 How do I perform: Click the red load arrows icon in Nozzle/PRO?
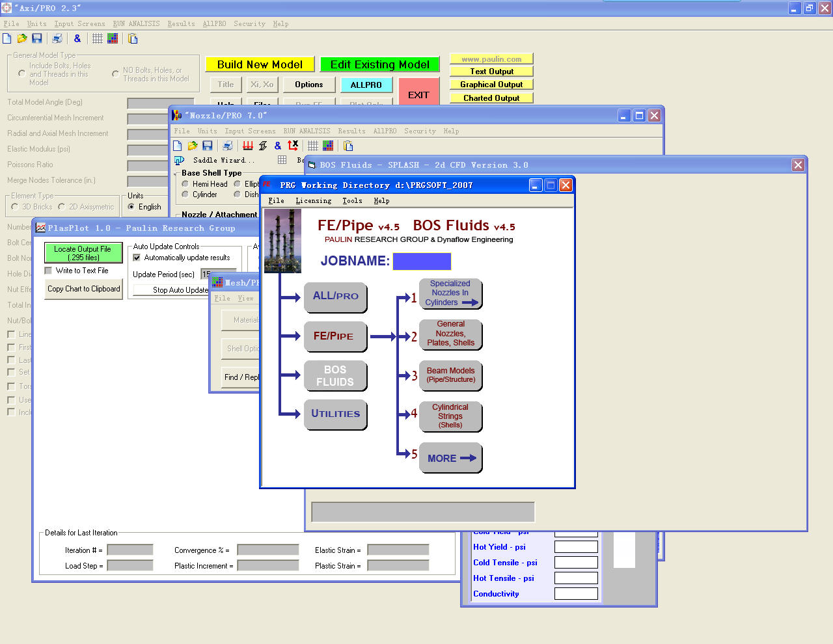click(x=248, y=146)
